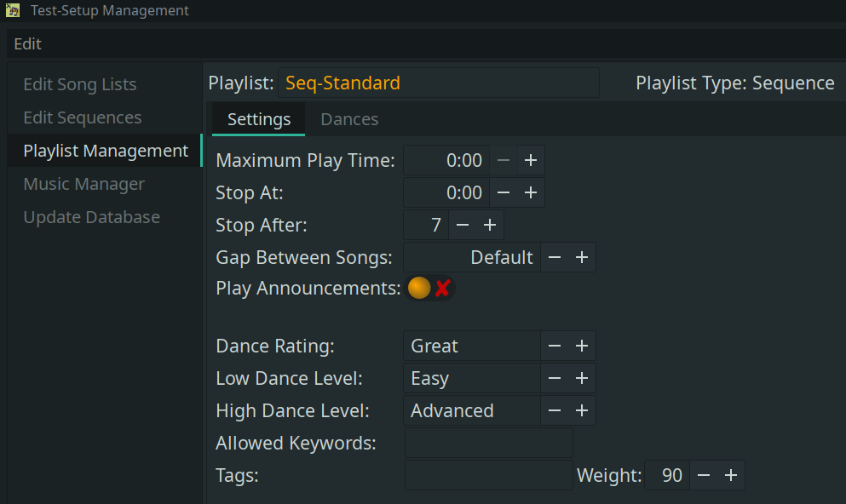Click plus to raise Stop At time

click(x=530, y=192)
